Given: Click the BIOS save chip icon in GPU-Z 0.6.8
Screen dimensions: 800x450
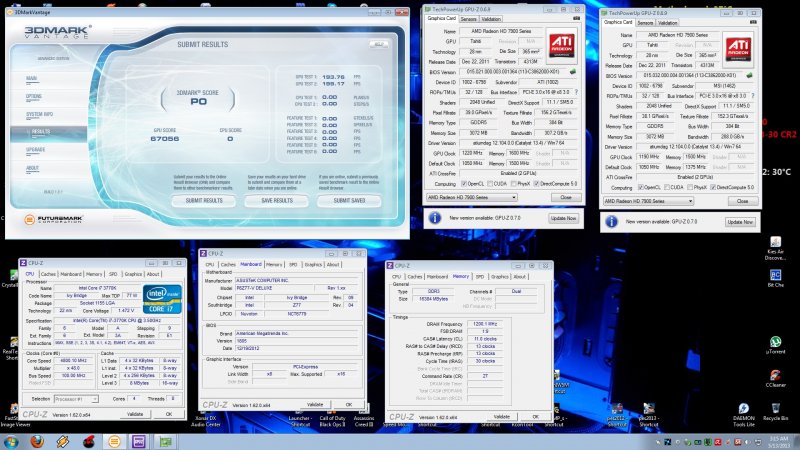Looking at the screenshot, I should [573, 72].
